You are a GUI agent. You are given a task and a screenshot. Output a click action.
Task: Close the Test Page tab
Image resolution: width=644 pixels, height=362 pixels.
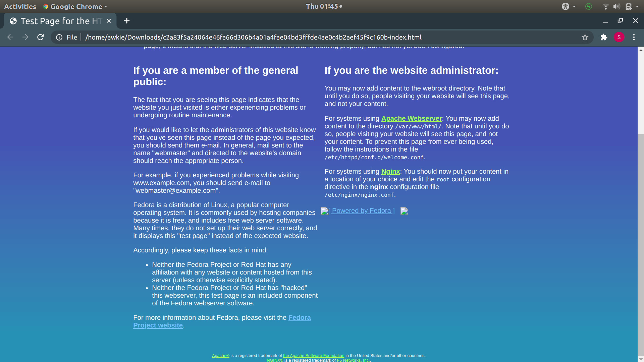tap(109, 21)
